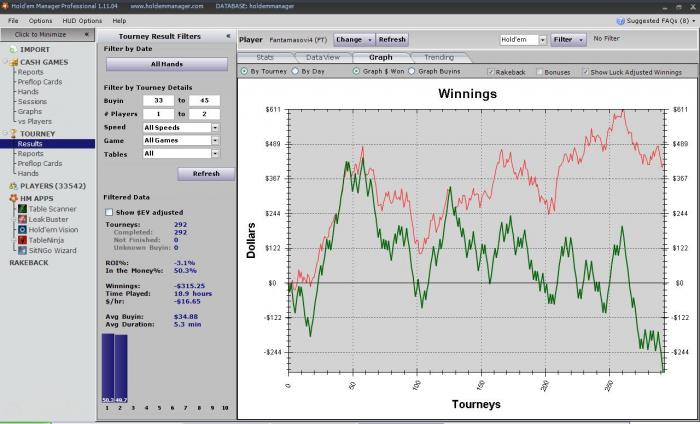Click the Cash Games coins icon

click(x=13, y=62)
